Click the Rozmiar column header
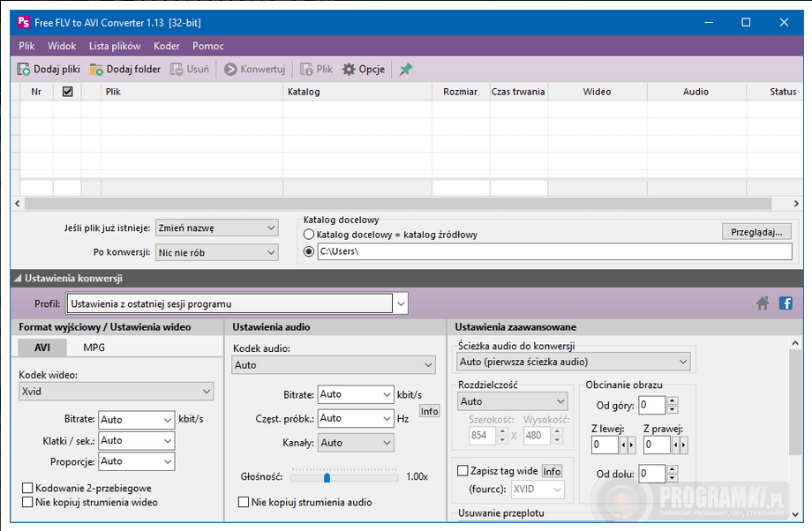Screen dimensions: 812x531 [461, 92]
